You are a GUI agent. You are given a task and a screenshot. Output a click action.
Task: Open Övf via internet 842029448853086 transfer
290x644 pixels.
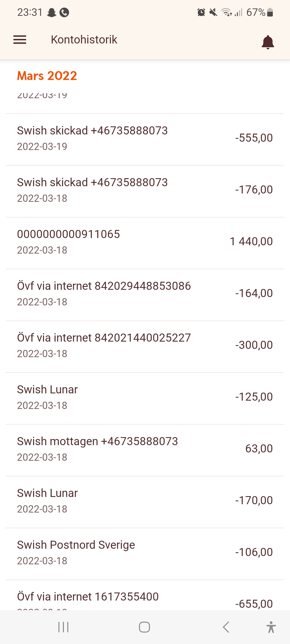pos(145,294)
